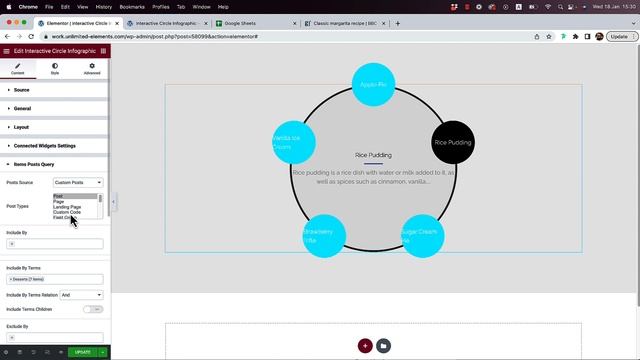This screenshot has width=640, height=360.
Task: Click the green Update button
Action: [83, 352]
